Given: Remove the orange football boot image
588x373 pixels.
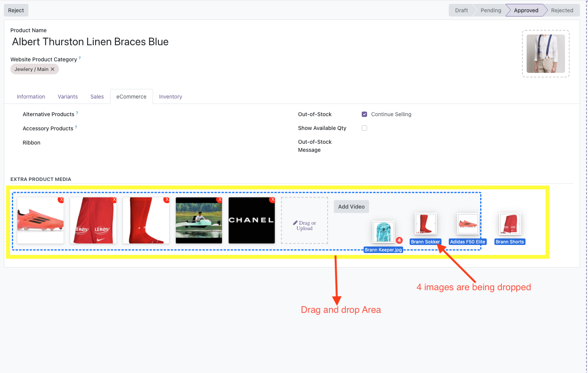Looking at the screenshot, I should (61, 200).
